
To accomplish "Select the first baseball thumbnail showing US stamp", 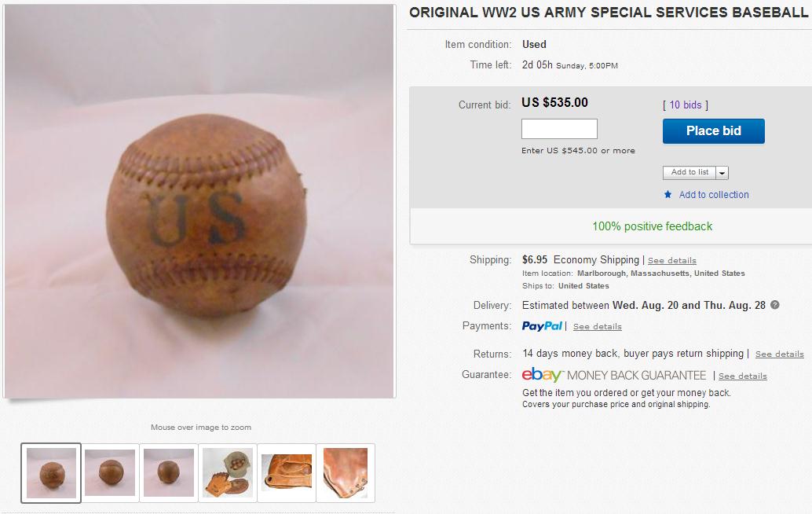I will [51, 473].
